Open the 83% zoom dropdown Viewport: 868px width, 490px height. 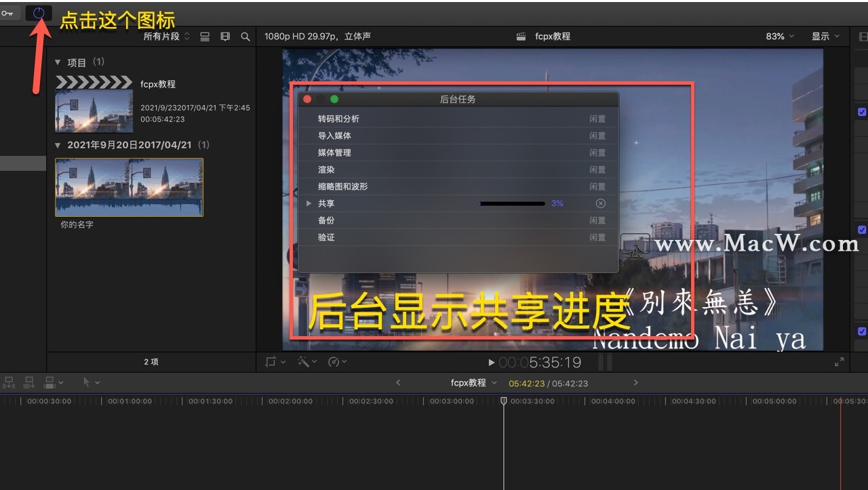(779, 37)
